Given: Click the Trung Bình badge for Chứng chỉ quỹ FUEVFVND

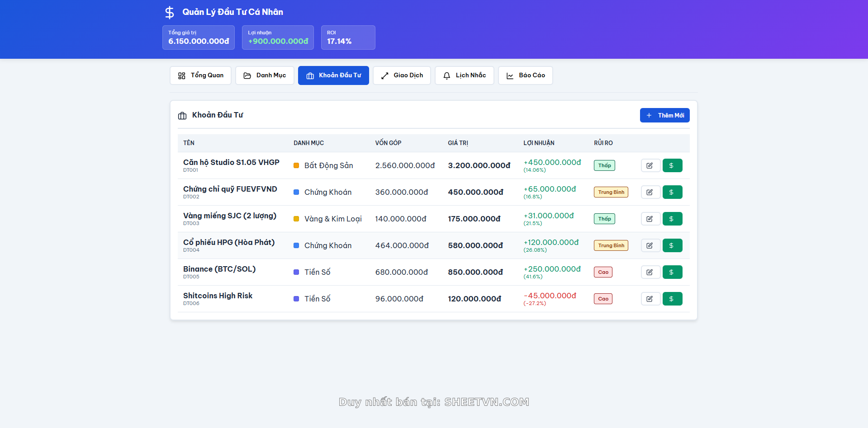Looking at the screenshot, I should click(611, 192).
